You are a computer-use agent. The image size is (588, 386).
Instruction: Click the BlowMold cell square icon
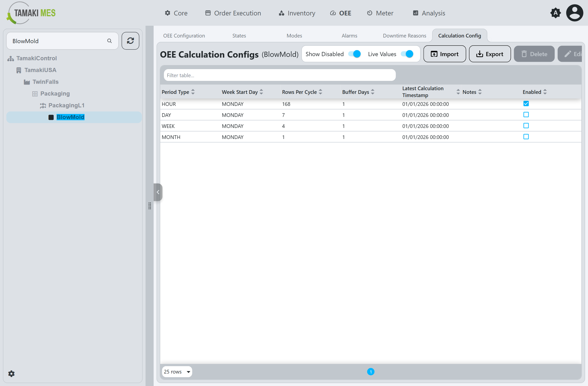point(51,117)
